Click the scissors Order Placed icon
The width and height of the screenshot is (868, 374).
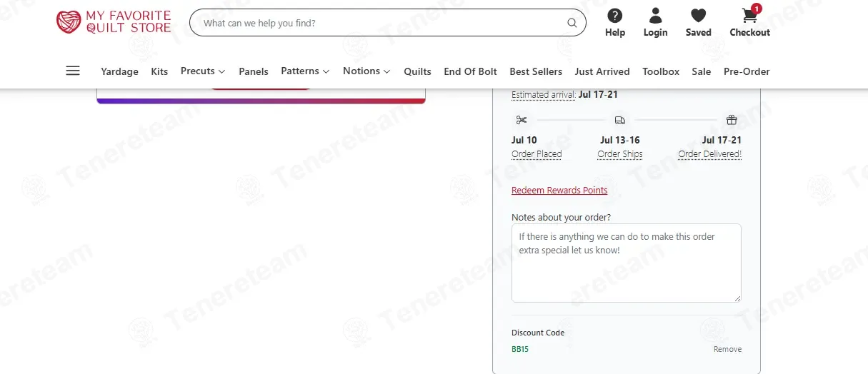(522, 120)
